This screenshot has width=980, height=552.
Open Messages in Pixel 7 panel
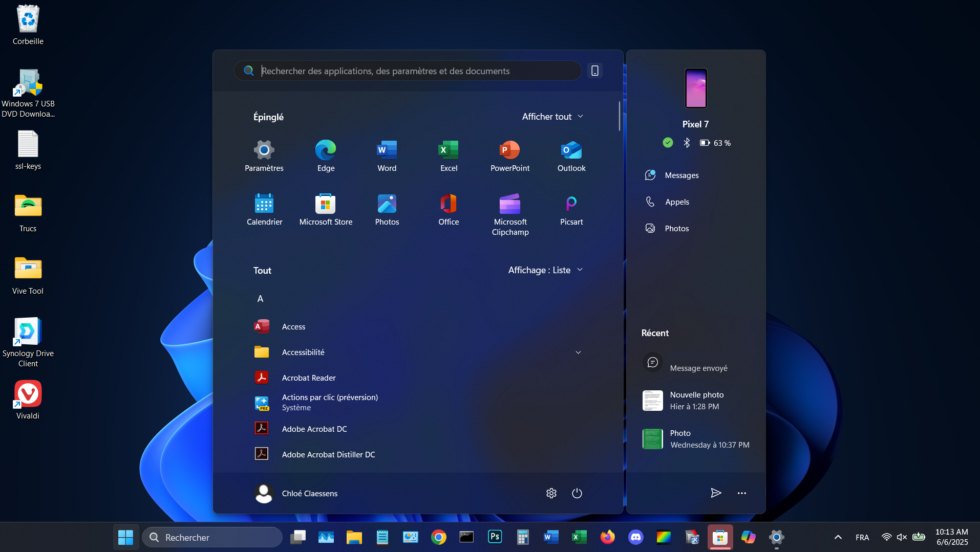coord(681,175)
